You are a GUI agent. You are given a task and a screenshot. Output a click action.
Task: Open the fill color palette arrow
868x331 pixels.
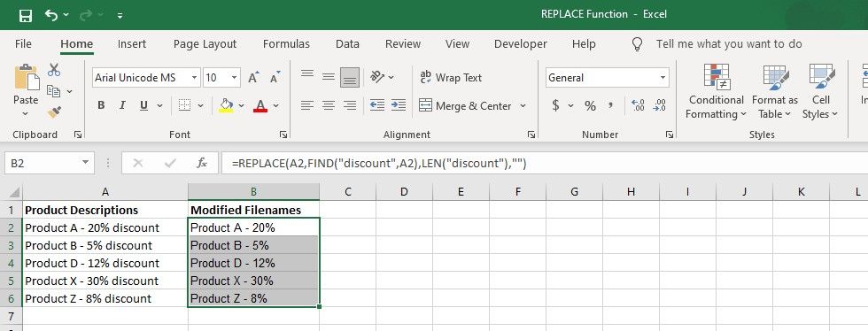241,105
